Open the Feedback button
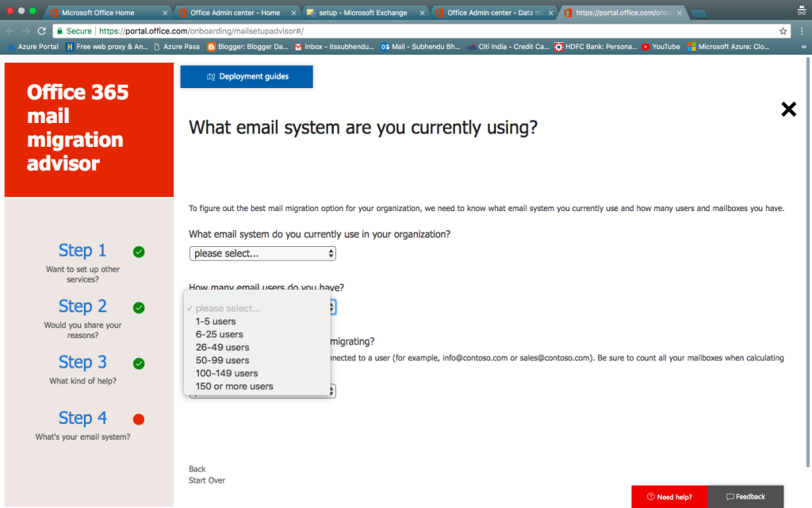 [745, 497]
